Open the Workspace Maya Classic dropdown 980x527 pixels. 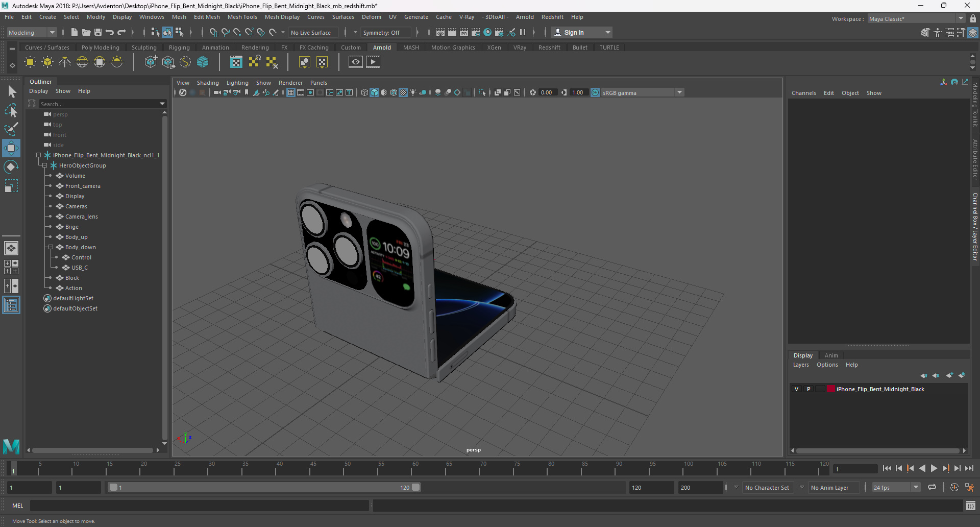click(x=916, y=19)
